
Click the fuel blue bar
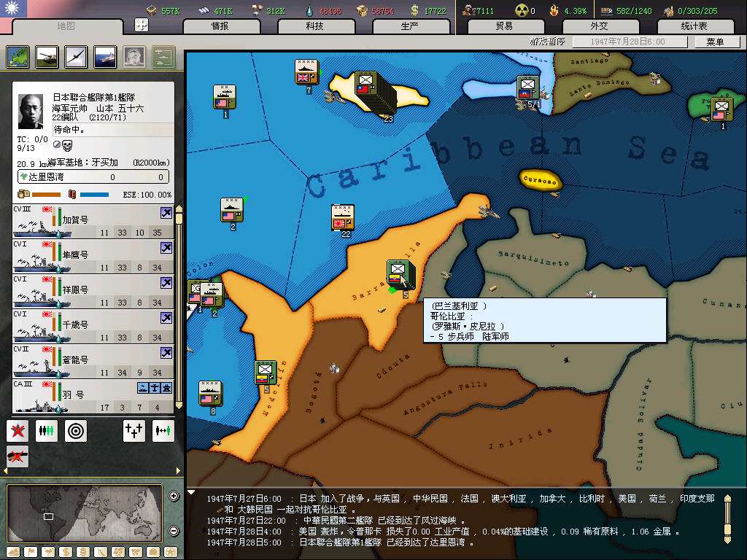tap(94, 194)
